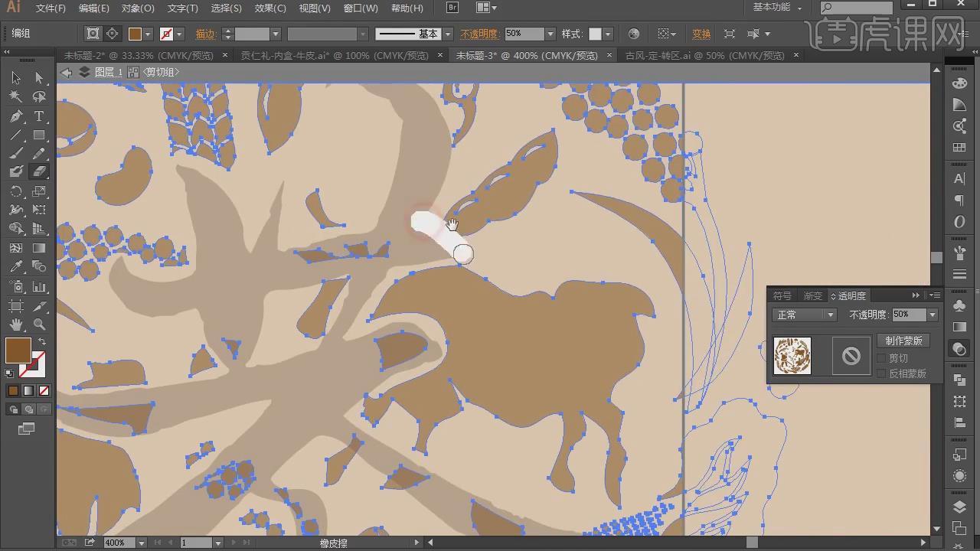Select the Hand tool in toolbox
980x551 pixels.
point(16,324)
